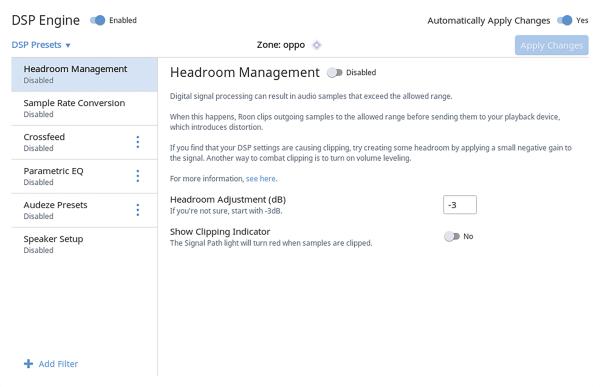This screenshot has width=600, height=387.
Task: Toggle the DSP Engine Enabled switch
Action: (x=98, y=20)
